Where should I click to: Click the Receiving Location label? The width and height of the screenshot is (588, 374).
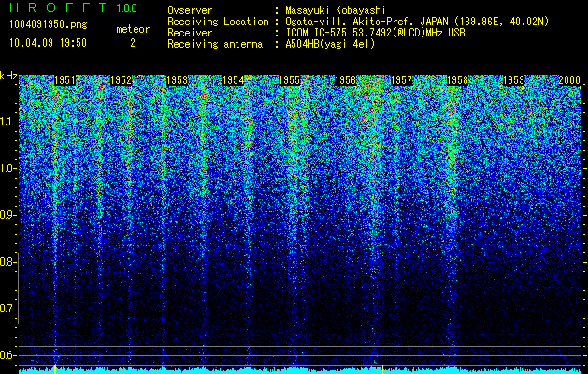coord(218,22)
